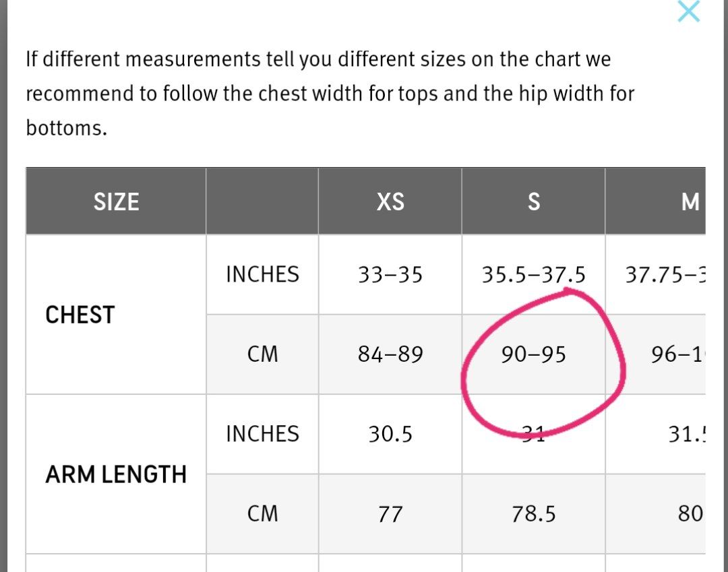728x572 pixels.
Task: Select the XS size column header
Action: (x=390, y=201)
